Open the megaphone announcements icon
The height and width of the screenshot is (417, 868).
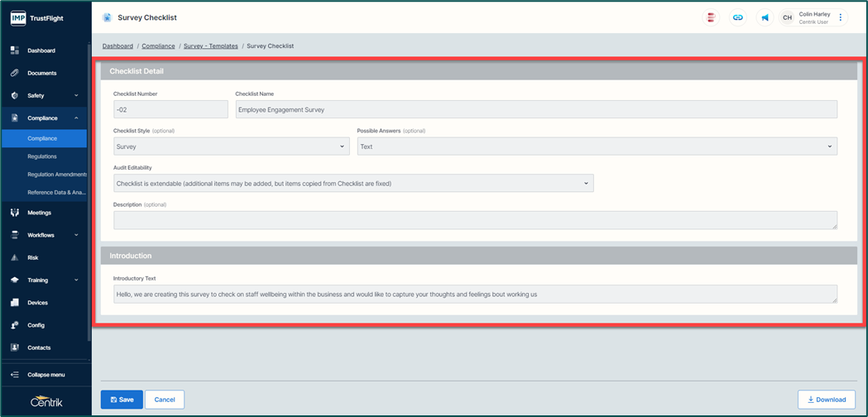765,17
